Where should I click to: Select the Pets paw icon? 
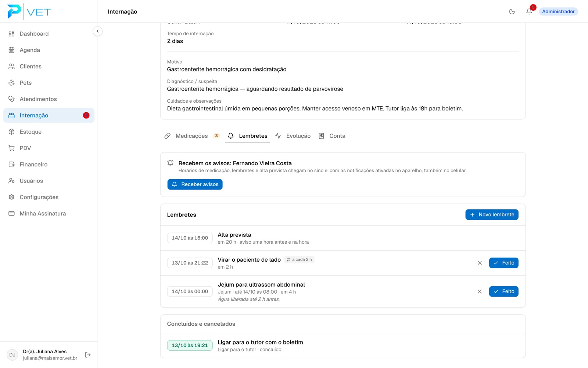click(11, 83)
